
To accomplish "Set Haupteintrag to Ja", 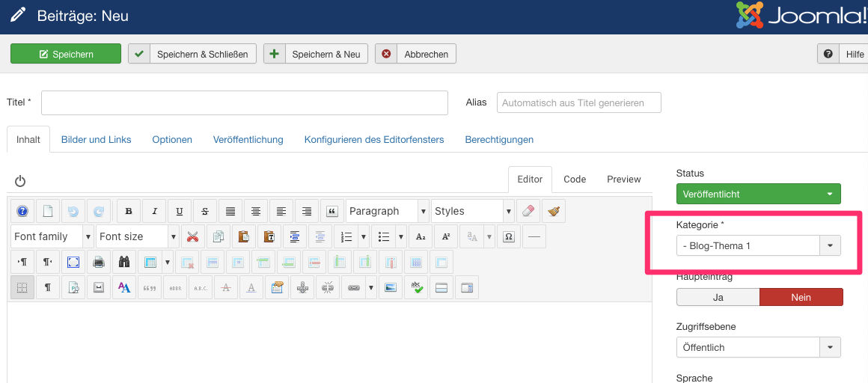I will pyautogui.click(x=718, y=297).
